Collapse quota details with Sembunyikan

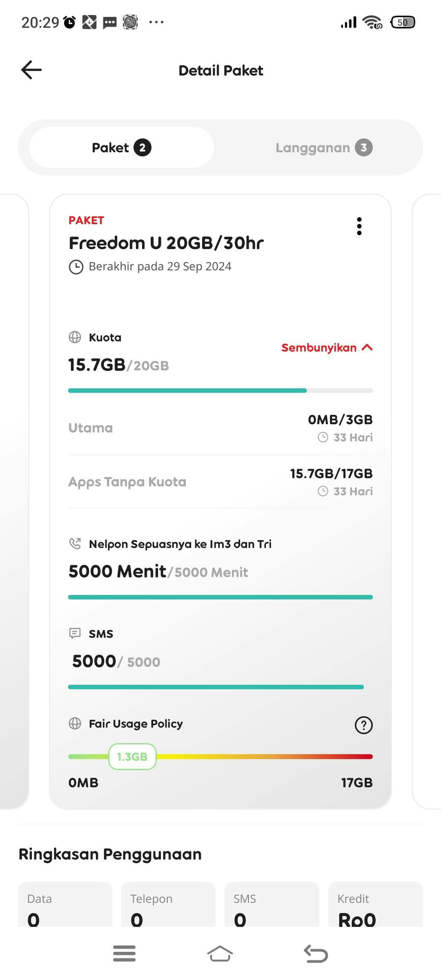click(327, 347)
